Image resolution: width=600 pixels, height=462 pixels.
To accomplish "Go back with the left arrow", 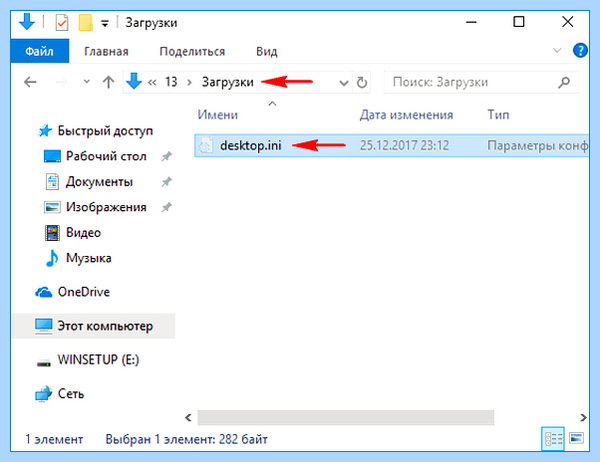I will coord(30,82).
